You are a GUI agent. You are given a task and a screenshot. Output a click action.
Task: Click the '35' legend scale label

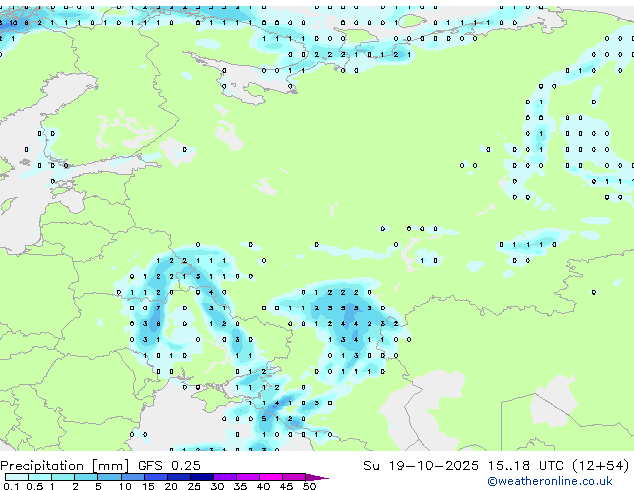(x=240, y=486)
